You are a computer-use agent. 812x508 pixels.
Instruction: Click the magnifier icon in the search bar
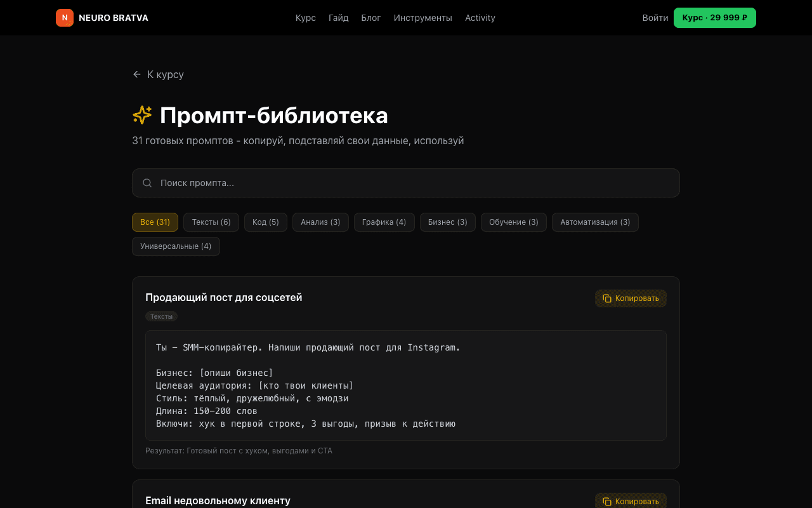click(147, 183)
